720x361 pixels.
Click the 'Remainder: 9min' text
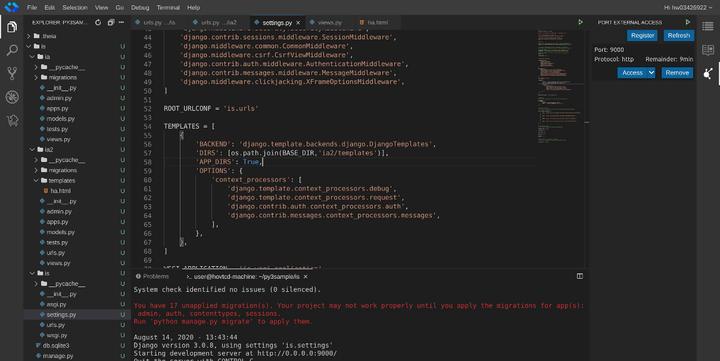669,59
